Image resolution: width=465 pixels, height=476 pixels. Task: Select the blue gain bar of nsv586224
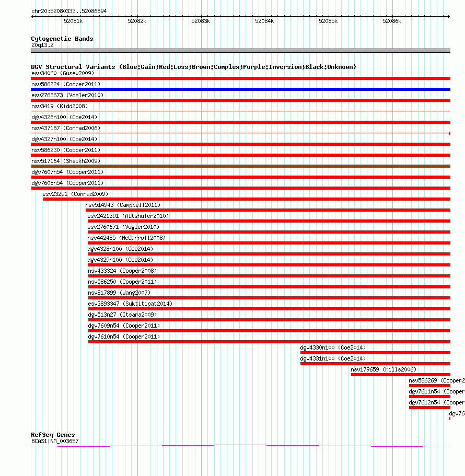241,89
